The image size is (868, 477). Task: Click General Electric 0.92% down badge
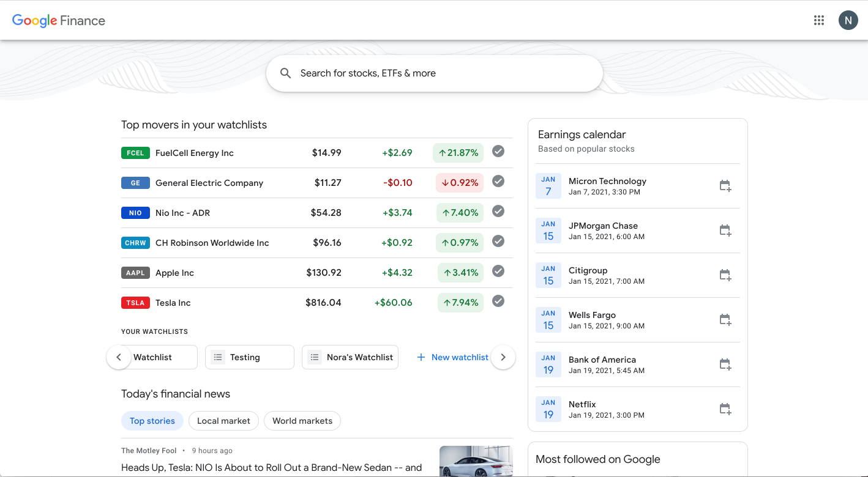click(x=460, y=183)
